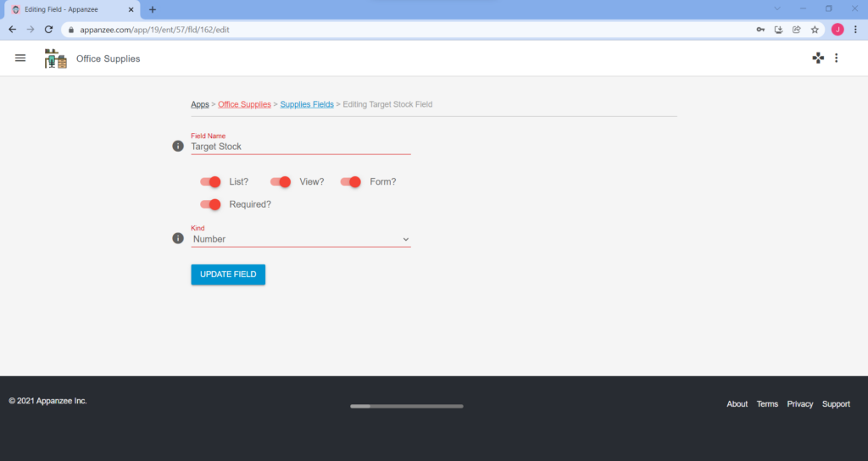Open the Terms footer link

click(x=767, y=404)
